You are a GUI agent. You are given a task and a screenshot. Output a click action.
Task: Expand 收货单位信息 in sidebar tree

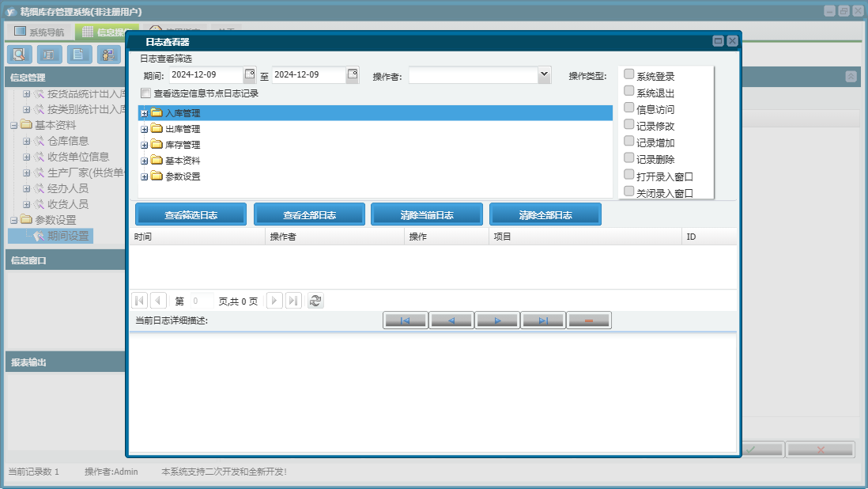tap(26, 157)
